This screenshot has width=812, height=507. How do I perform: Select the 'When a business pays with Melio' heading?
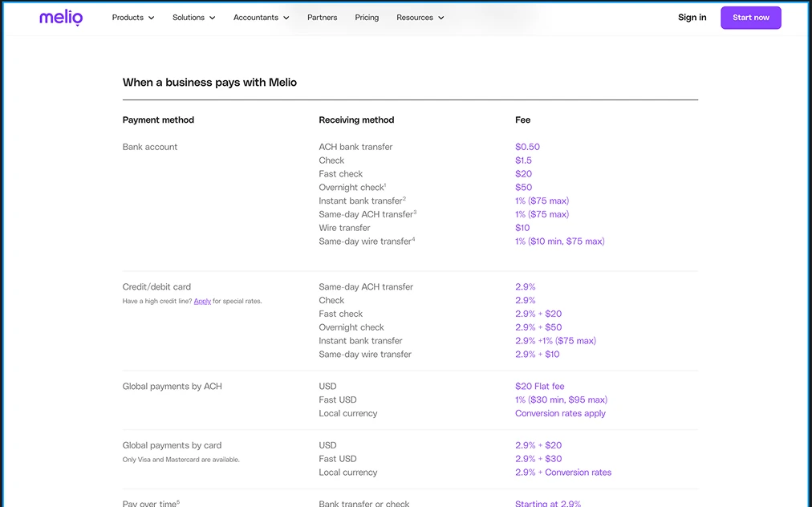click(x=209, y=83)
